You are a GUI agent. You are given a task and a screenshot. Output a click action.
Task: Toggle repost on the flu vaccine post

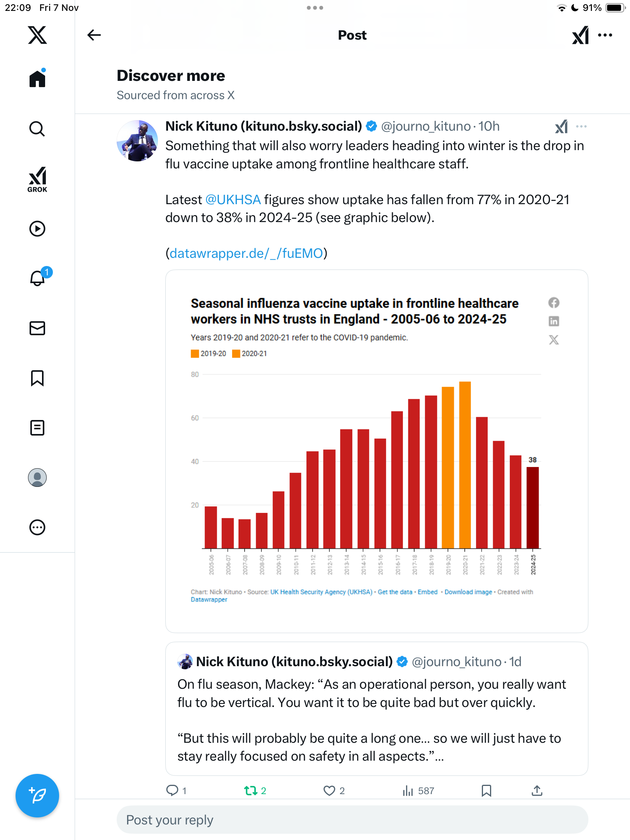pyautogui.click(x=251, y=791)
